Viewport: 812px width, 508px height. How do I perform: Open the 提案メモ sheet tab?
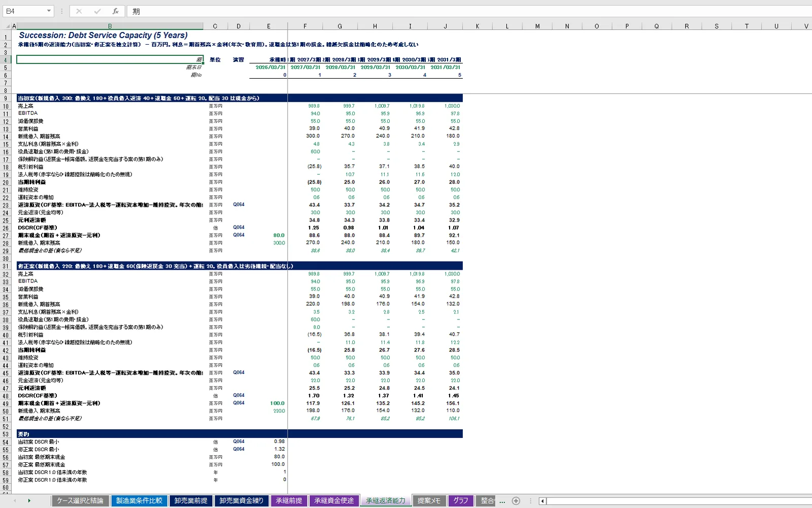[x=429, y=501]
